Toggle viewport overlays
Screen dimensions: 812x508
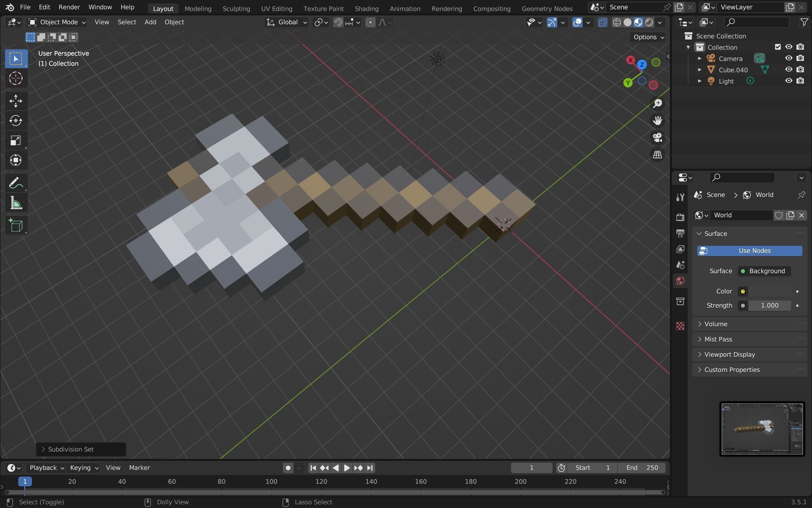click(577, 22)
